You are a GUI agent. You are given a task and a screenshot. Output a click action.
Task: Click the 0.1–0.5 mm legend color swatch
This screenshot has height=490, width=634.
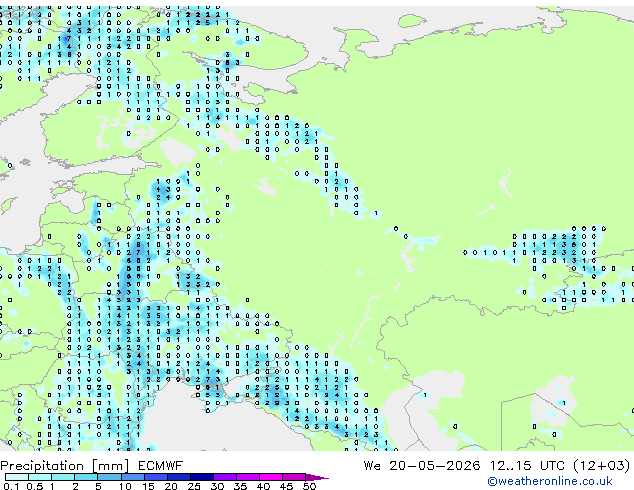click(x=17, y=477)
